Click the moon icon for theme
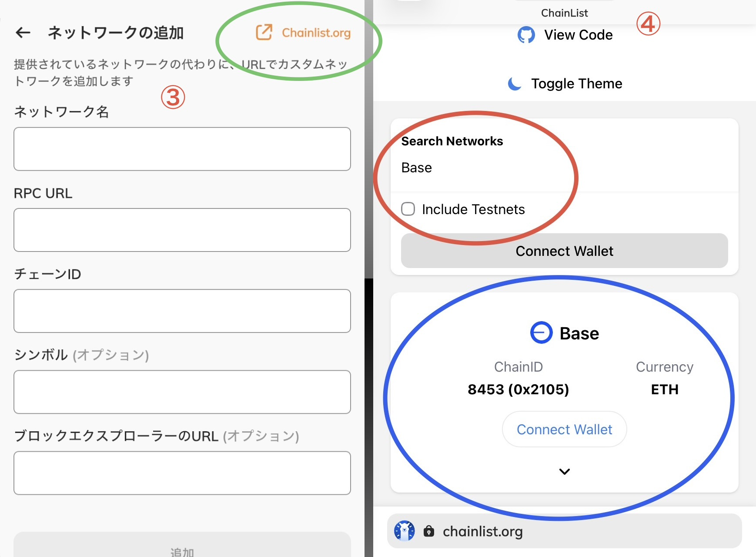 coord(515,83)
